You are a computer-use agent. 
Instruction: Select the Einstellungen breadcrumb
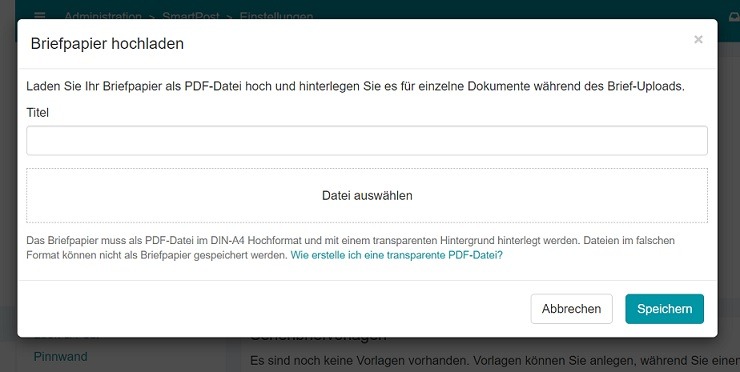[x=276, y=16]
